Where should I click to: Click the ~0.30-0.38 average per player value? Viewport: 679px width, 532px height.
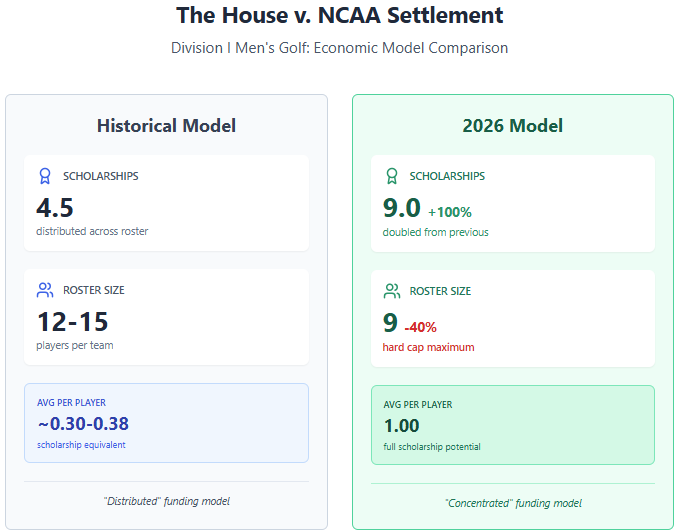click(x=83, y=423)
